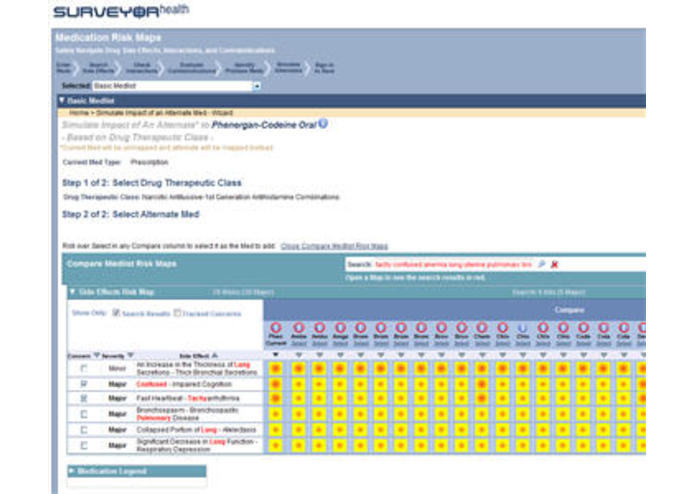The height and width of the screenshot is (494, 695).
Task: Click Select link under Chem column
Action: [482, 343]
